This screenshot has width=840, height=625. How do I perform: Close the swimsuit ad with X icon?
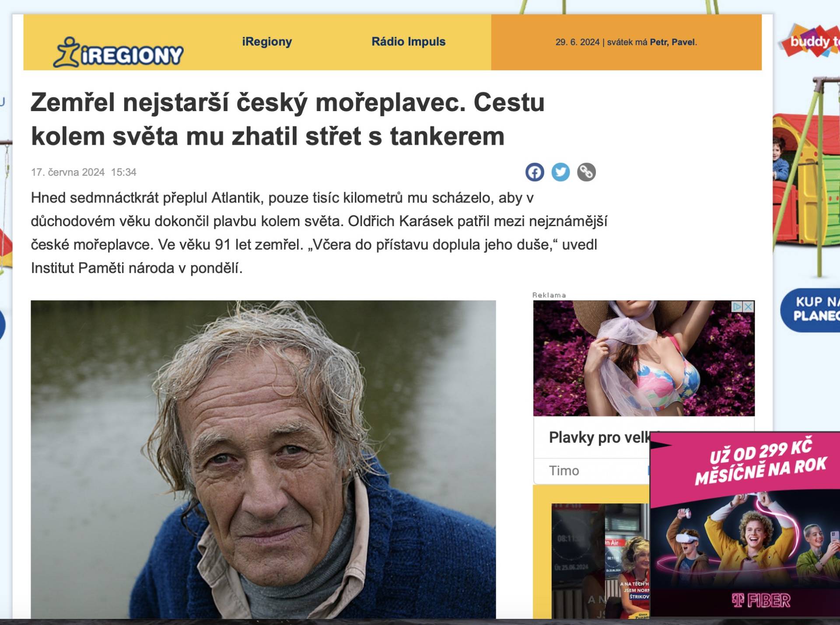(x=749, y=307)
